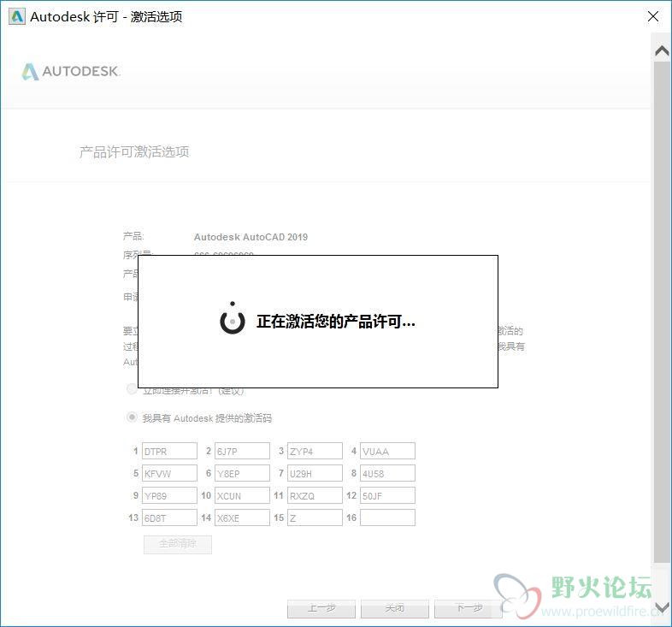Click activation code field 9 containing YP89

tap(170, 496)
